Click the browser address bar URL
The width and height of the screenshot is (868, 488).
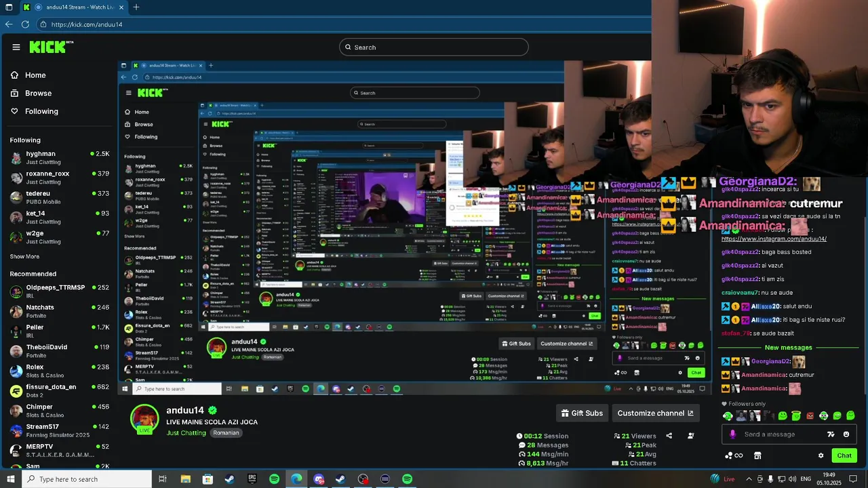(87, 24)
